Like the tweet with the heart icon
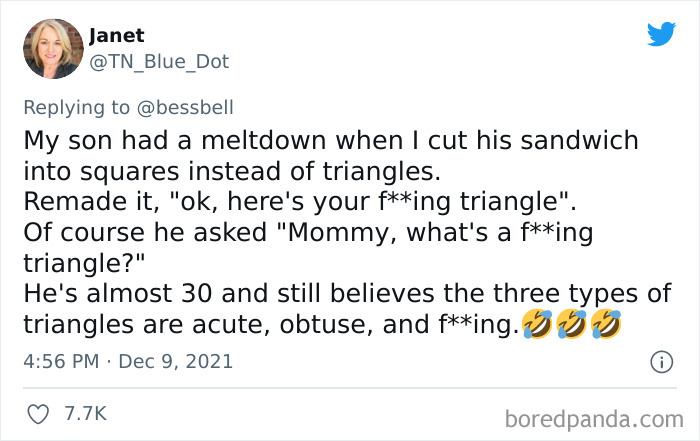The width and height of the screenshot is (700, 441). (38, 413)
